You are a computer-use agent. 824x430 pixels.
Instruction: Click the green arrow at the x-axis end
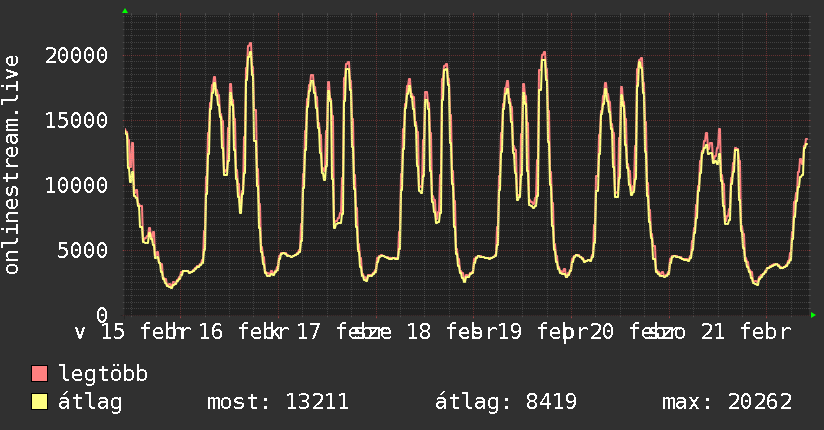pyautogui.click(x=813, y=315)
